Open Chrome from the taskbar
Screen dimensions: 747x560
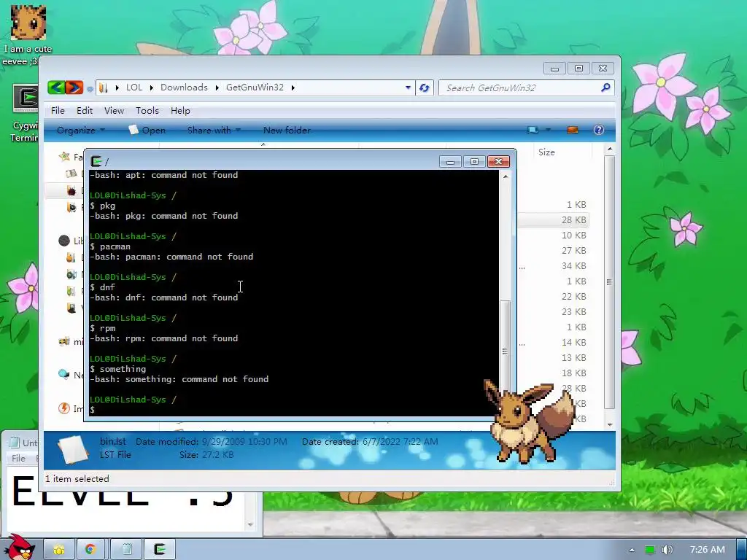click(x=90, y=550)
